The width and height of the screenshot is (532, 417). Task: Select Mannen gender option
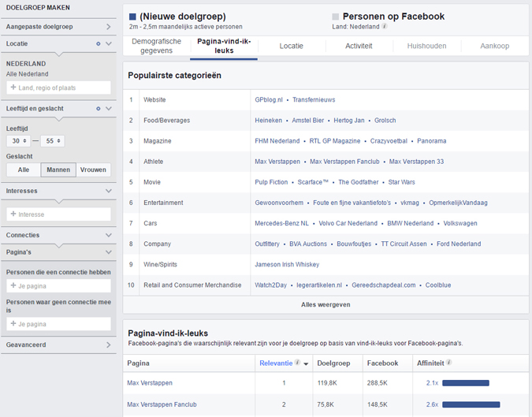pyautogui.click(x=58, y=169)
